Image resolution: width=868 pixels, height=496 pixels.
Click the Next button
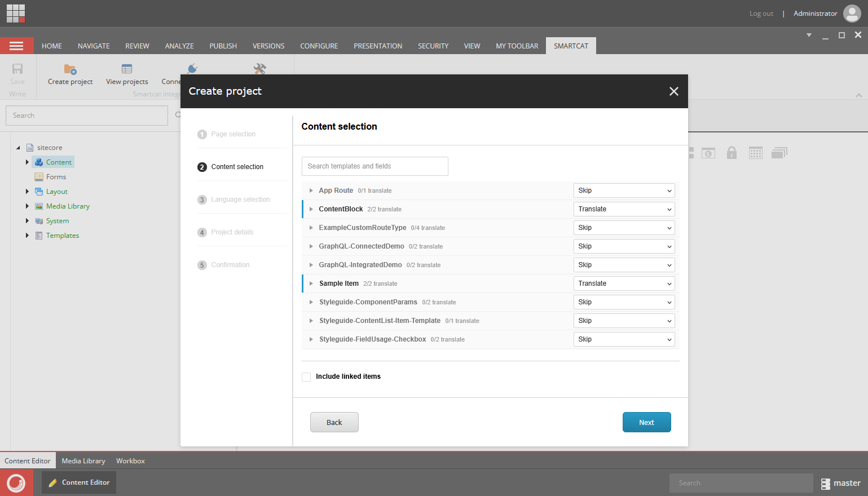point(646,422)
